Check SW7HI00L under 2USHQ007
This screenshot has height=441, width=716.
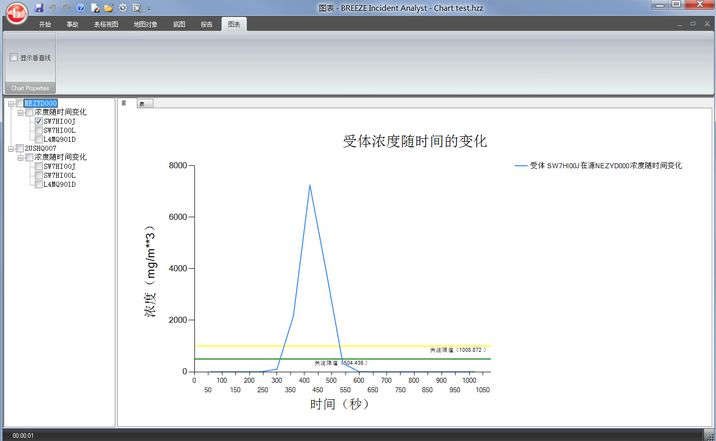tap(39, 175)
